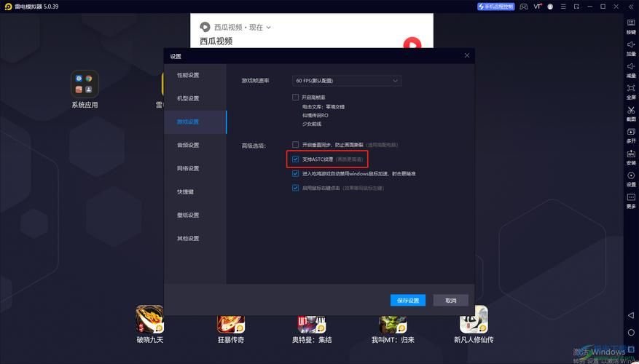Click the Android back triangle button
The width and height of the screenshot is (639, 364).
631,315
